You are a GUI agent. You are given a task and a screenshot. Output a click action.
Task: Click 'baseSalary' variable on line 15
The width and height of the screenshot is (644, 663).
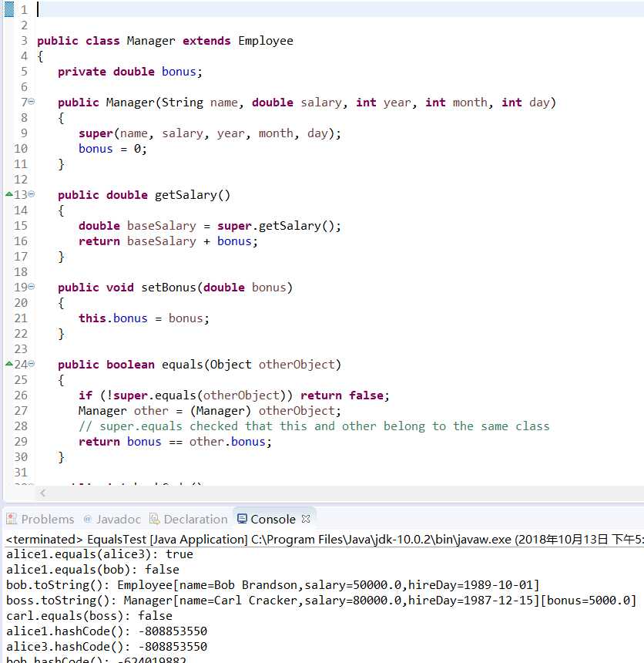[x=162, y=226]
